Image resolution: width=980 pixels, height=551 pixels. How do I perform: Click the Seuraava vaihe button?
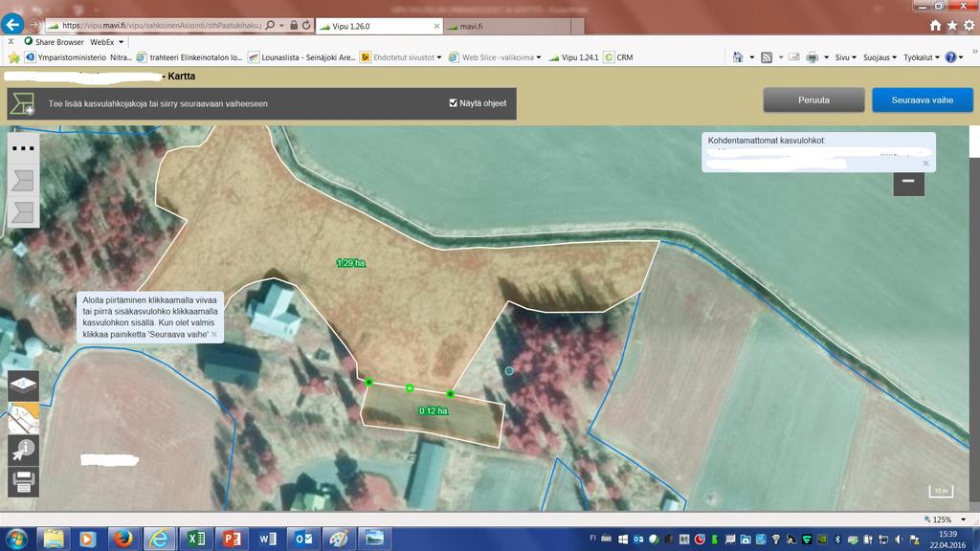[923, 99]
